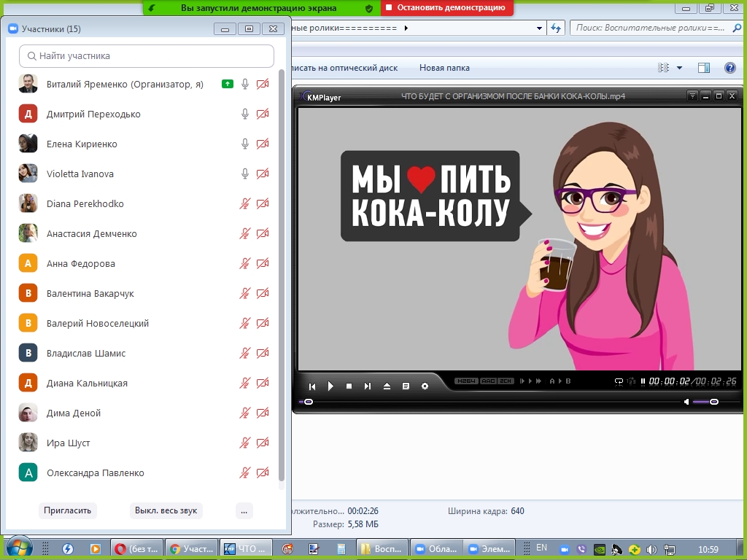Click Выкл. весь звук button

point(166,510)
